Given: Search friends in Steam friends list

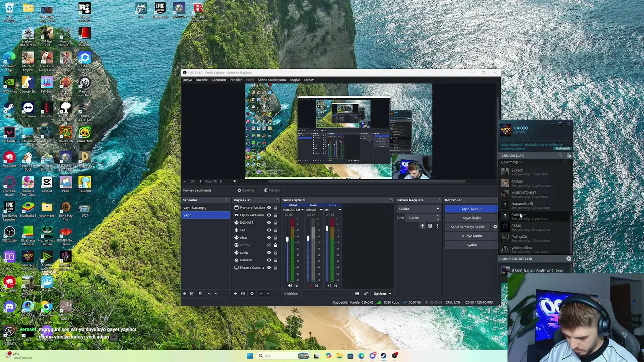Looking at the screenshot, I should click(x=560, y=156).
